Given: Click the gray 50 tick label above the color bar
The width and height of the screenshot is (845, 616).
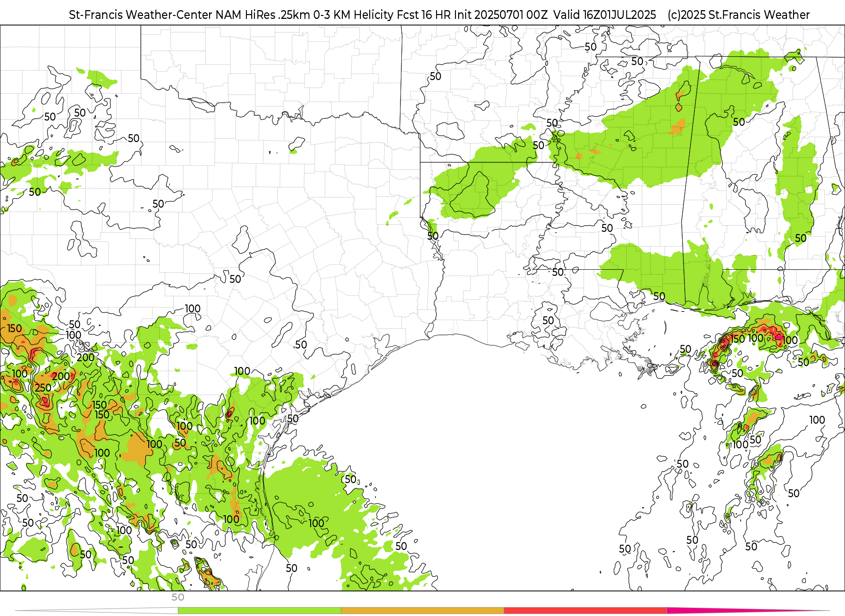Looking at the screenshot, I should tap(178, 597).
